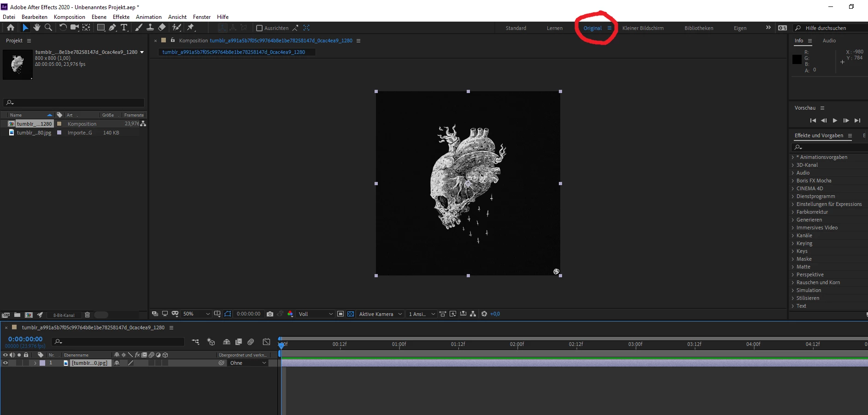
Task: Open the Voll resolution dropdown
Action: pyautogui.click(x=316, y=314)
